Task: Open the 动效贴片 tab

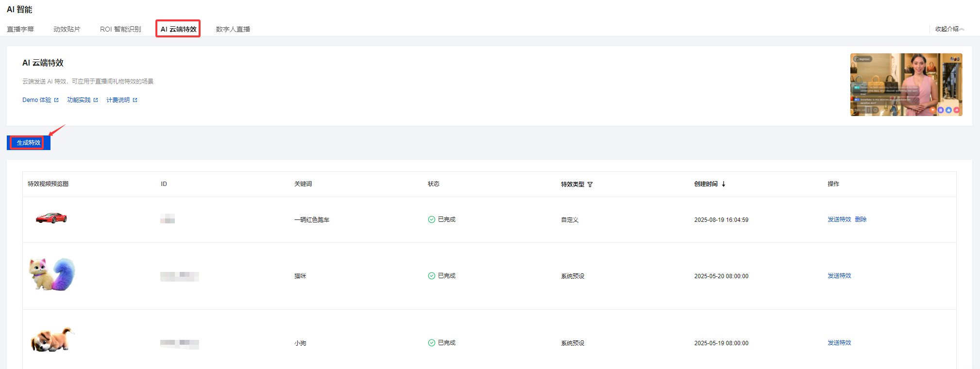Action: click(x=67, y=29)
